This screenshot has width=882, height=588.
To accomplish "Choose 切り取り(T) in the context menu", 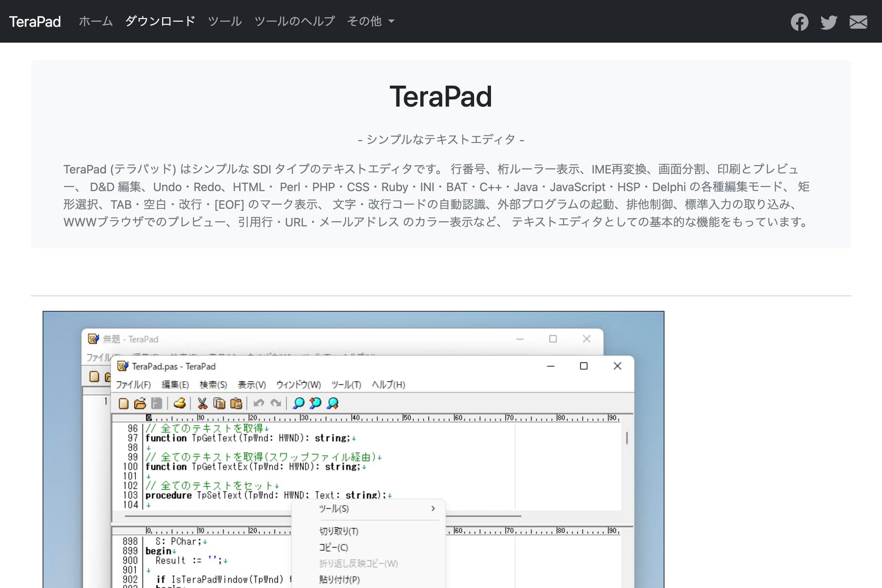I will (x=339, y=532).
